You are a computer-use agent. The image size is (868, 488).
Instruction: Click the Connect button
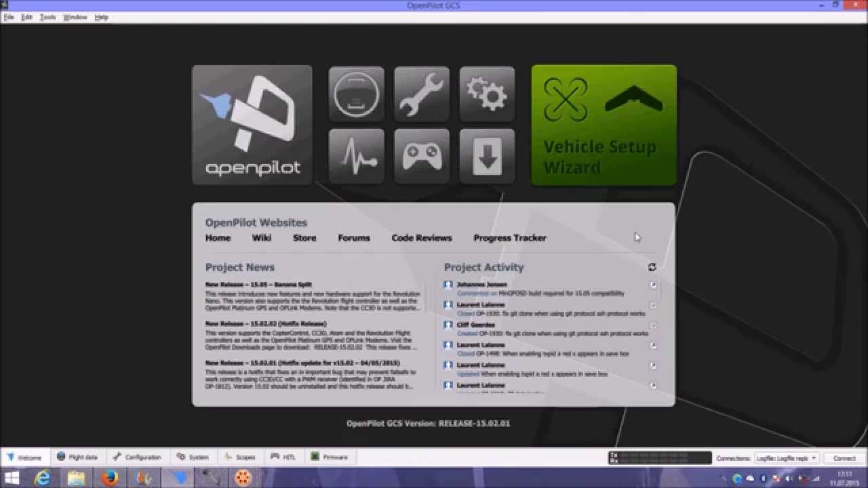844,458
